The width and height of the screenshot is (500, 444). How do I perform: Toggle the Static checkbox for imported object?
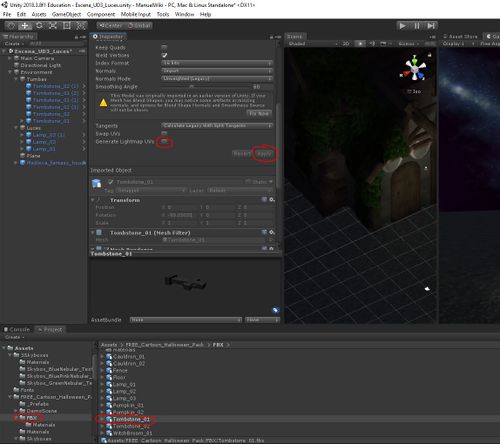pyautogui.click(x=248, y=182)
